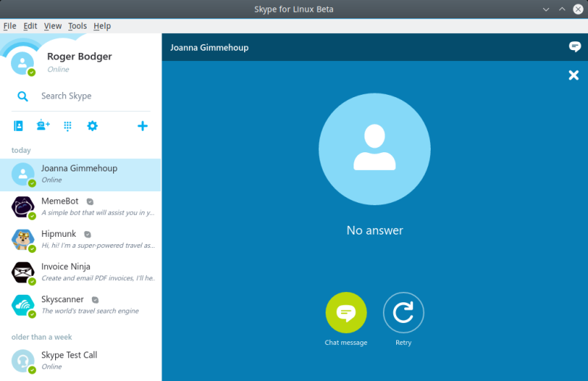Click the plus new conversation icon
This screenshot has width=588, height=381.
tap(143, 126)
